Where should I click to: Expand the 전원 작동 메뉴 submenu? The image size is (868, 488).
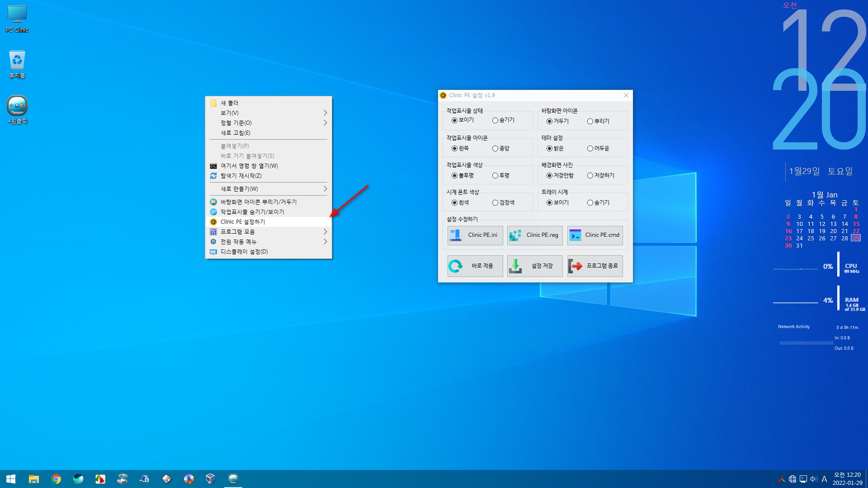269,242
